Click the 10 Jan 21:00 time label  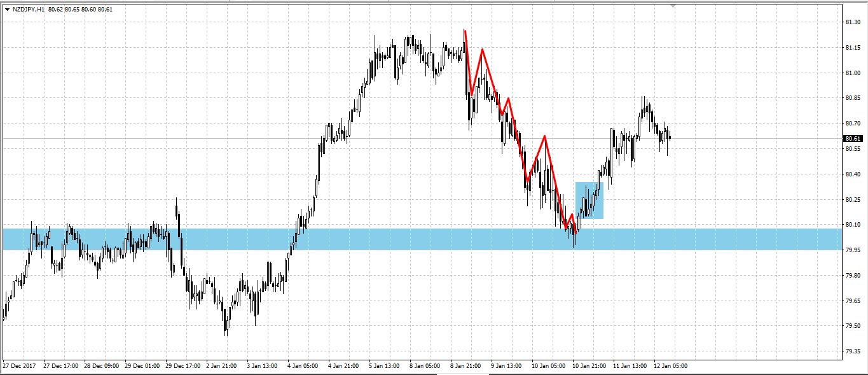coord(589,366)
